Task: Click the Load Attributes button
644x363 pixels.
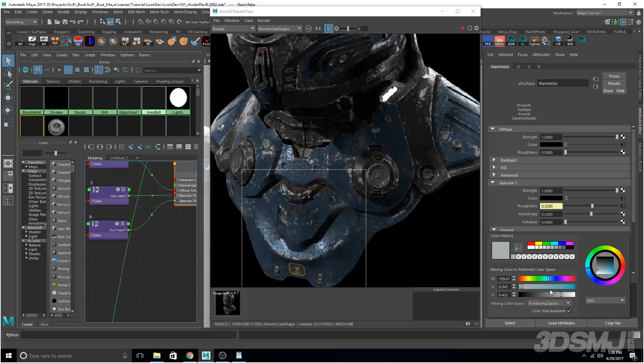Action: 561,323
